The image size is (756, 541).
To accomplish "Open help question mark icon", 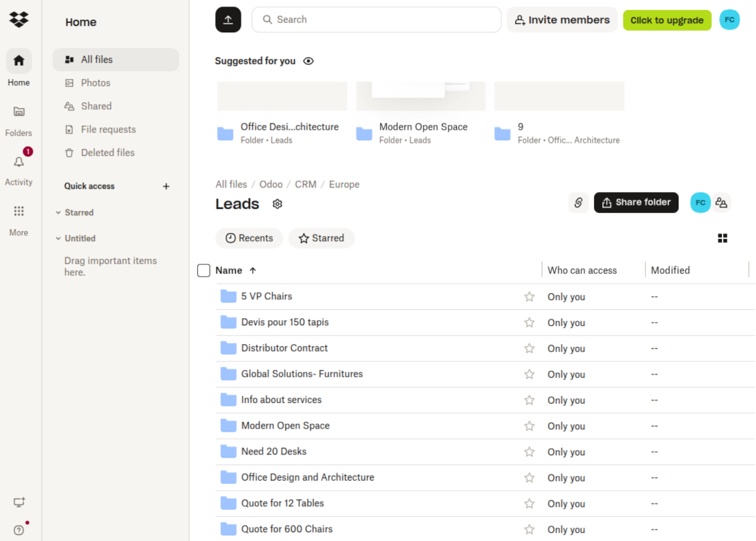I will (19, 530).
